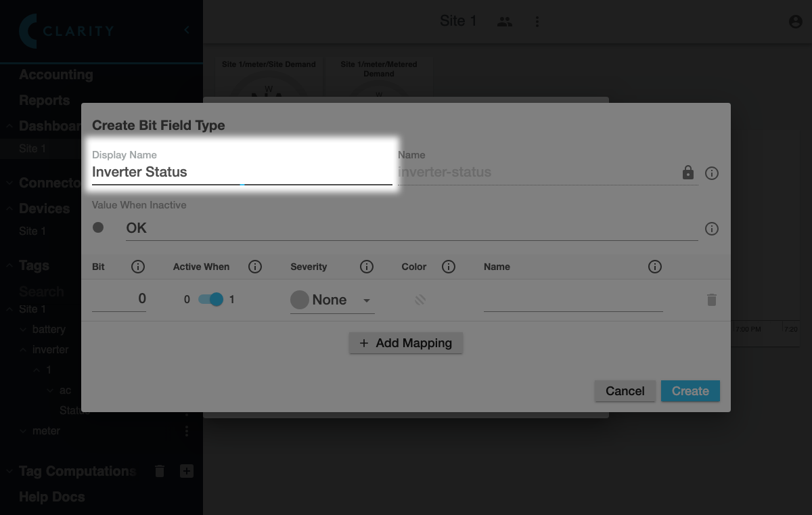
Task: Collapse the Clarity sidebar chevron
Action: pos(187,30)
